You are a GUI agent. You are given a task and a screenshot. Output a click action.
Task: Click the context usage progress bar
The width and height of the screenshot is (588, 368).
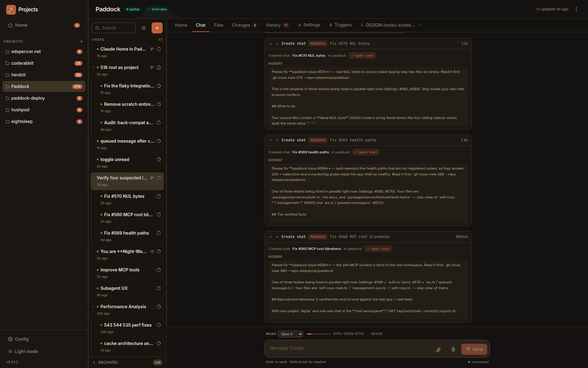point(319,334)
